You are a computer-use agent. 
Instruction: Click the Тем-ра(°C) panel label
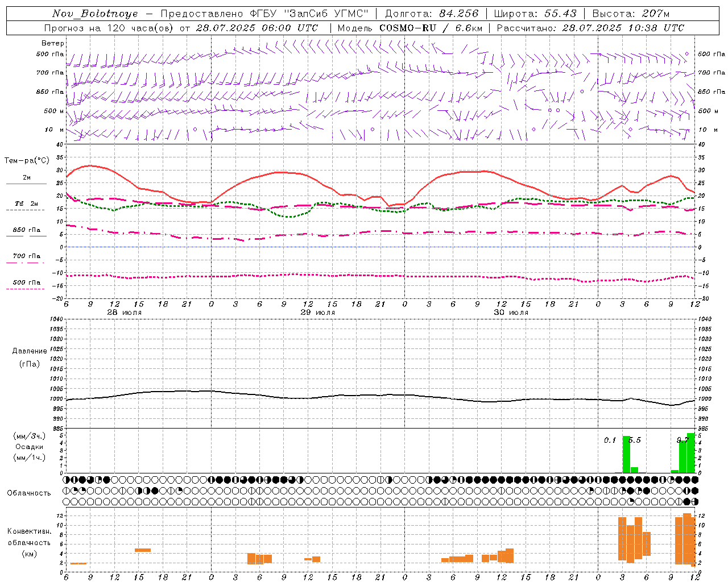[27, 161]
